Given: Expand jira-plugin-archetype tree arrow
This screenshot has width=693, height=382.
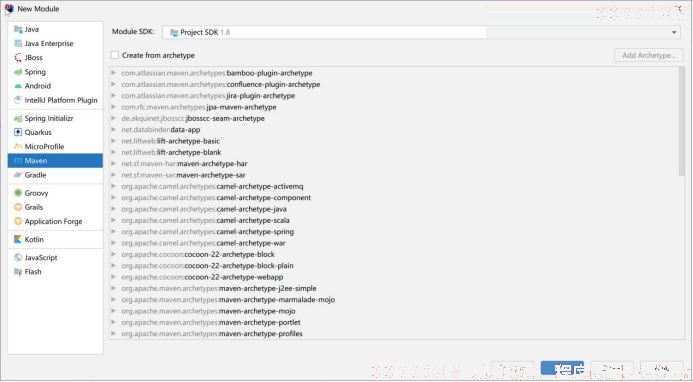Looking at the screenshot, I should pos(114,96).
